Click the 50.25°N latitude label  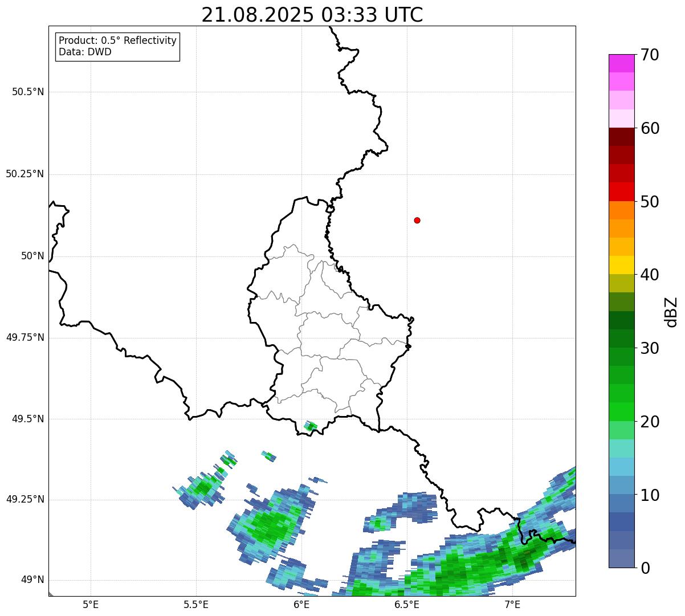click(x=25, y=174)
